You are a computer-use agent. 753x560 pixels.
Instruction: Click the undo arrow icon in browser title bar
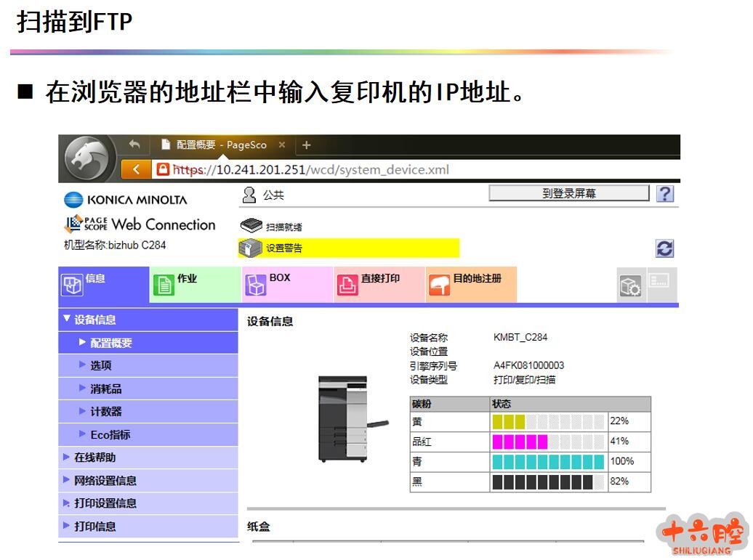[134, 145]
